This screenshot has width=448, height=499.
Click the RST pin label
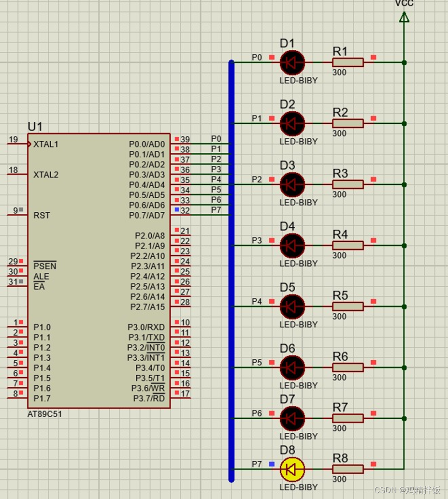(42, 216)
